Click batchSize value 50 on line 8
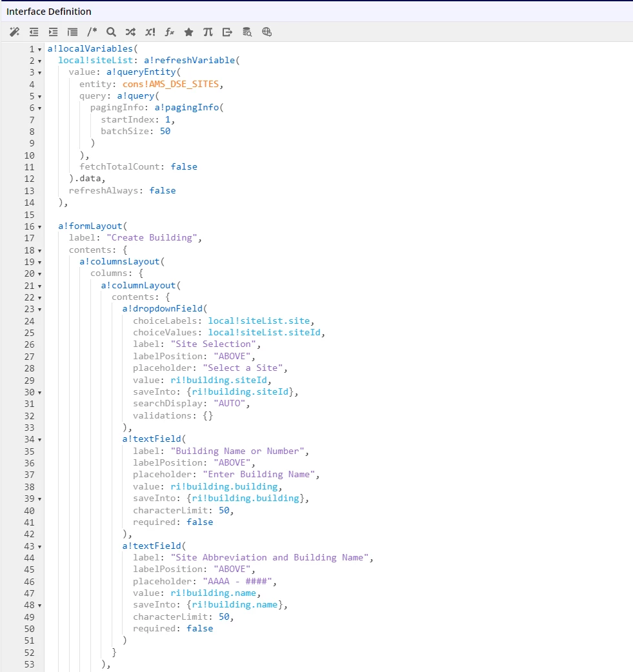This screenshot has height=672, width=633. [x=165, y=131]
